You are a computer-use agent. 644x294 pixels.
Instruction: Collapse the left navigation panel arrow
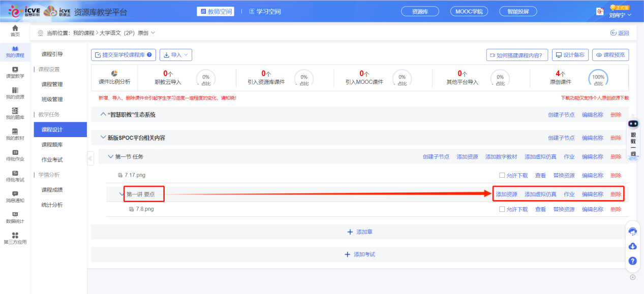[x=90, y=158]
